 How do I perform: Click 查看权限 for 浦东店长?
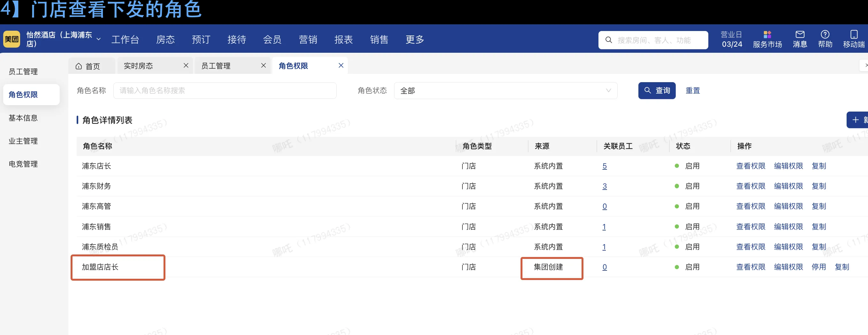click(751, 166)
